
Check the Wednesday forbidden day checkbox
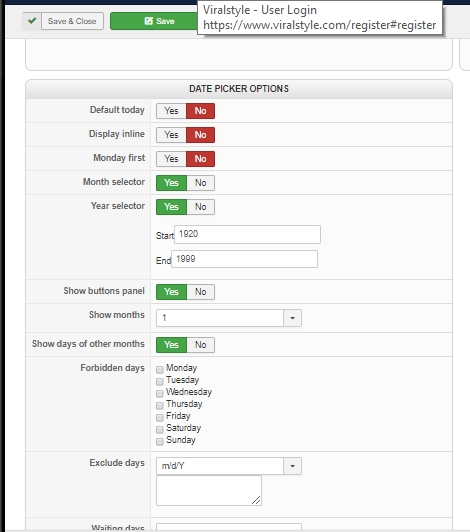coord(160,393)
